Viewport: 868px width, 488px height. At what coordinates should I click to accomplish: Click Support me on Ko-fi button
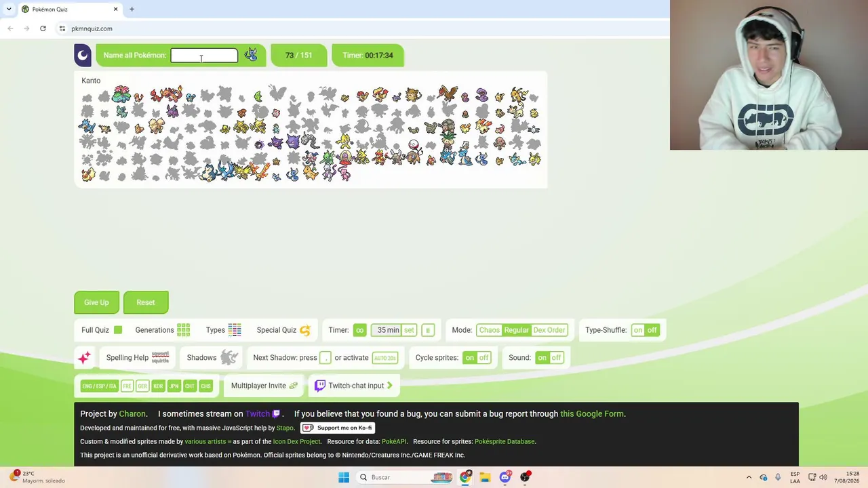click(x=338, y=428)
